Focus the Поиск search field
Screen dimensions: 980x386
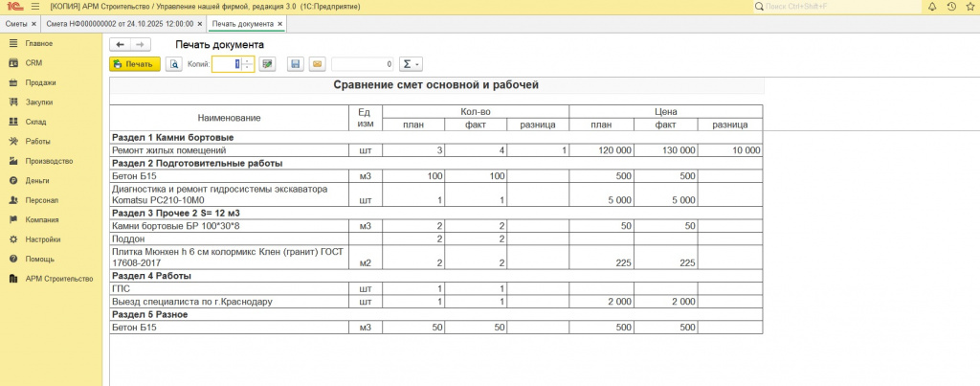[x=837, y=7]
